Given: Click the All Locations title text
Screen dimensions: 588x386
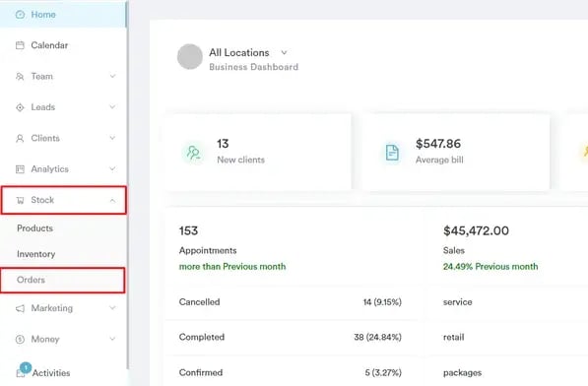Looking at the screenshot, I should (239, 53).
